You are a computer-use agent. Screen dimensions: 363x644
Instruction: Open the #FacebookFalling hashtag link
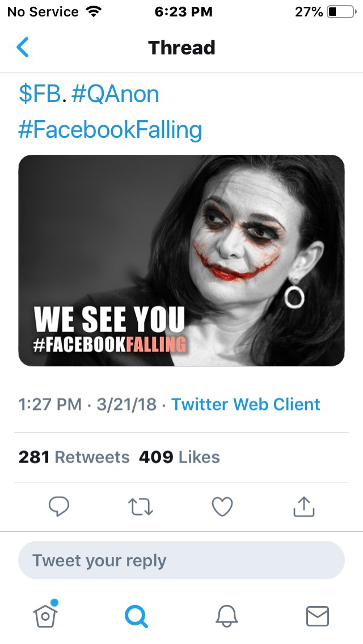click(110, 130)
